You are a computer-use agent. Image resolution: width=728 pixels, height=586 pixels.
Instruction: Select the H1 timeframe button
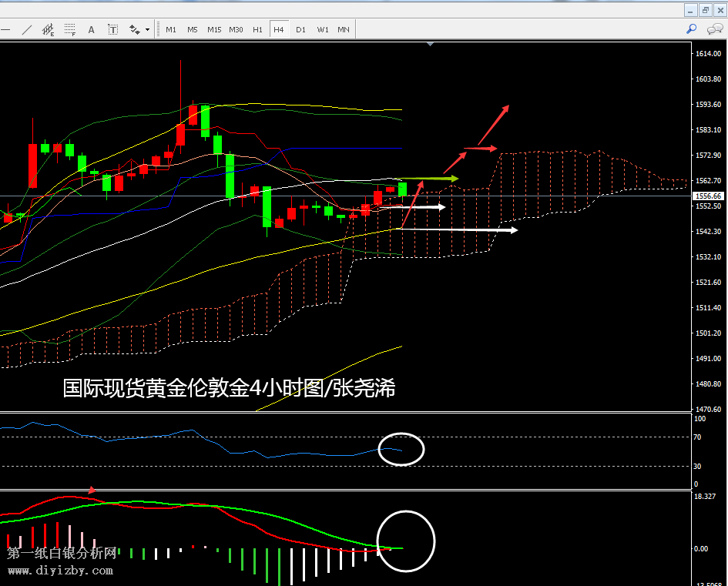[x=257, y=30]
